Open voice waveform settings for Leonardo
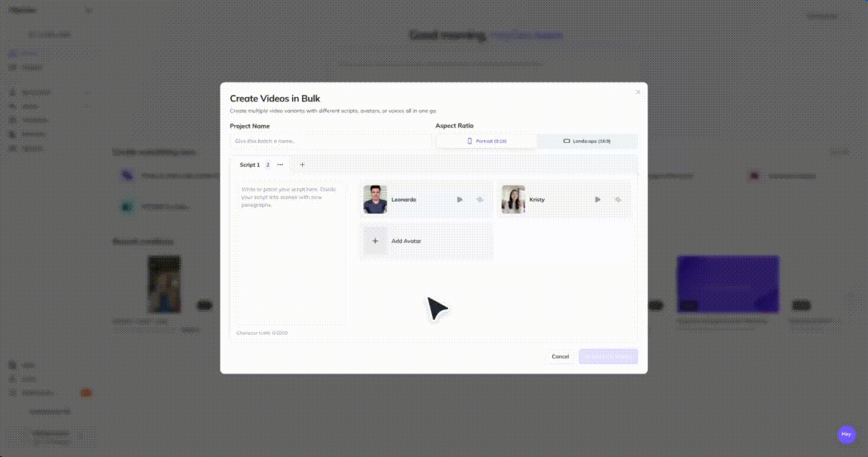Image resolution: width=868 pixels, height=457 pixels. tap(480, 199)
